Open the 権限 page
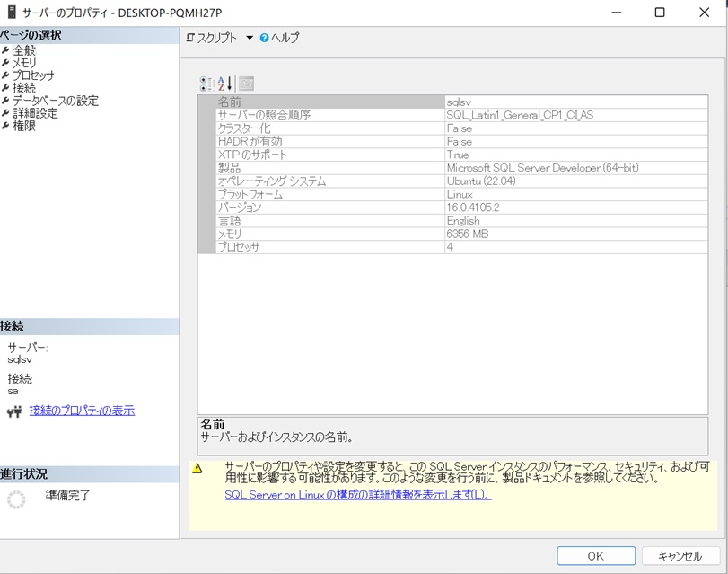This screenshot has width=728, height=574. pos(23,126)
